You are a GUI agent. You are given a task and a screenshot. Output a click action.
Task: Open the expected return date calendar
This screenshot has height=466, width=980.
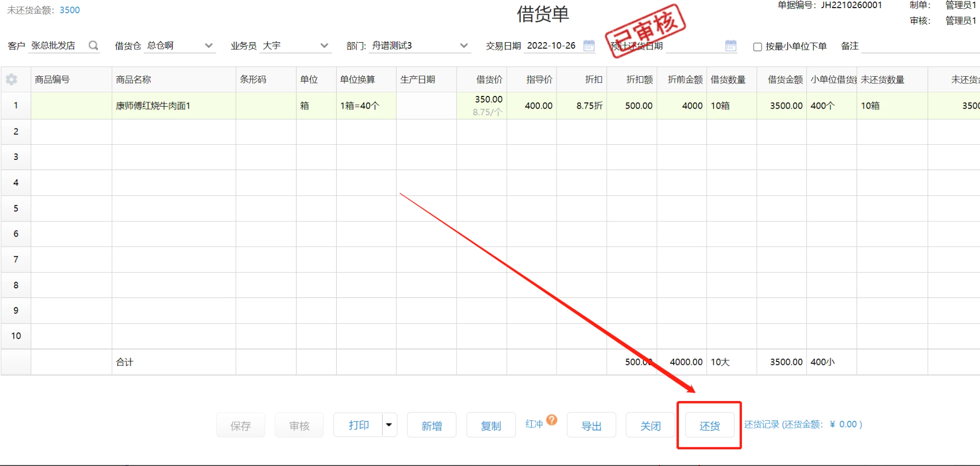pyautogui.click(x=730, y=46)
